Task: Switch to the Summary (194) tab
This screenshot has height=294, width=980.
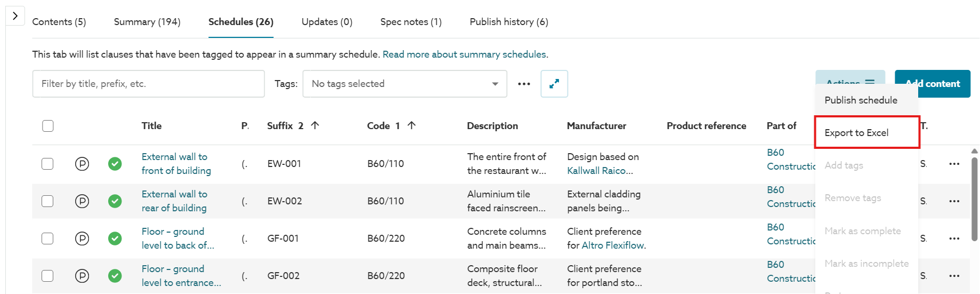Action: 147,22
